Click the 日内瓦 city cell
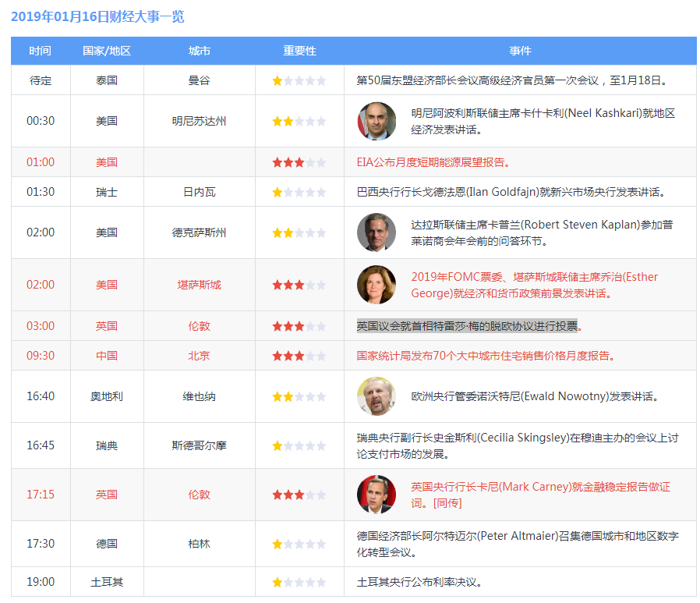700x603 pixels. pos(199,192)
